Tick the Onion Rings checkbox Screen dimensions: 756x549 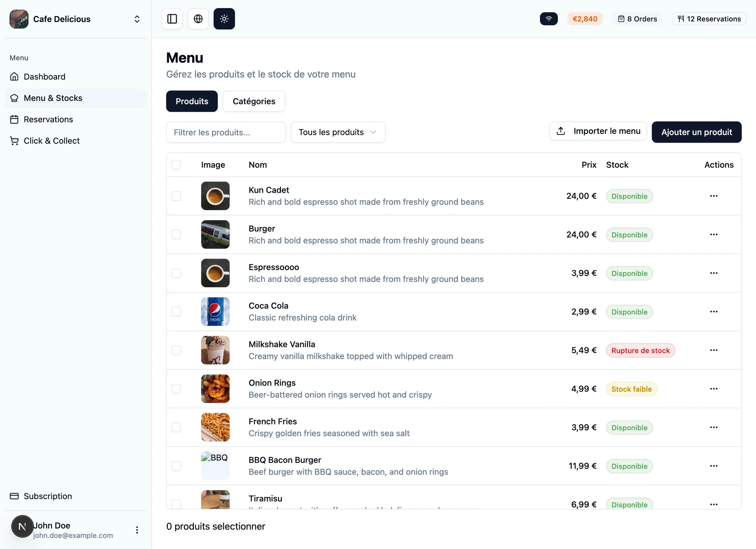(x=176, y=389)
